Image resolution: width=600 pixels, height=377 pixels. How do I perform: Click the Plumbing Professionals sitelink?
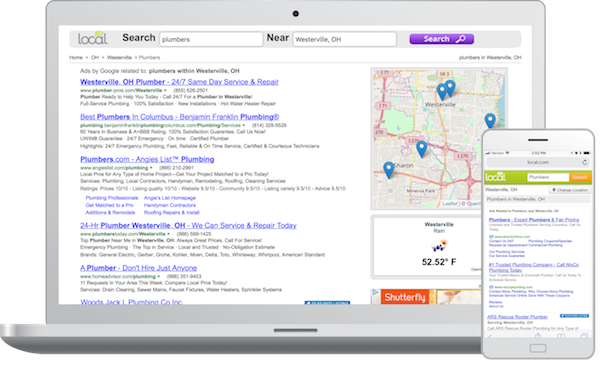[x=112, y=198]
